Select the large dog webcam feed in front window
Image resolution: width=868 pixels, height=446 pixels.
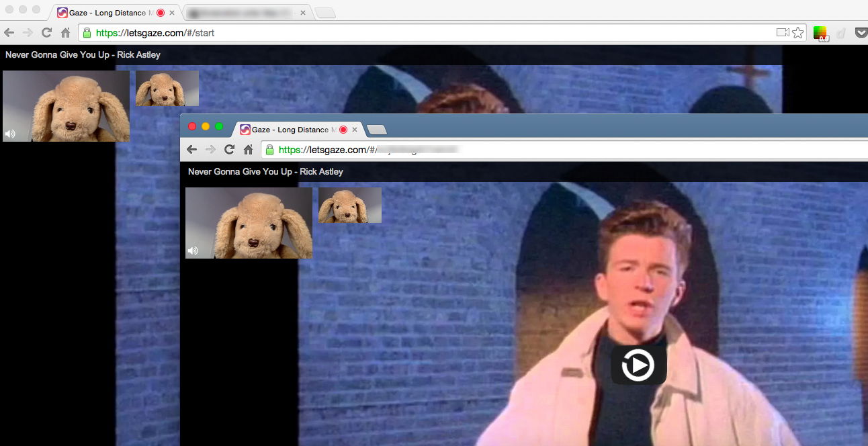point(249,223)
